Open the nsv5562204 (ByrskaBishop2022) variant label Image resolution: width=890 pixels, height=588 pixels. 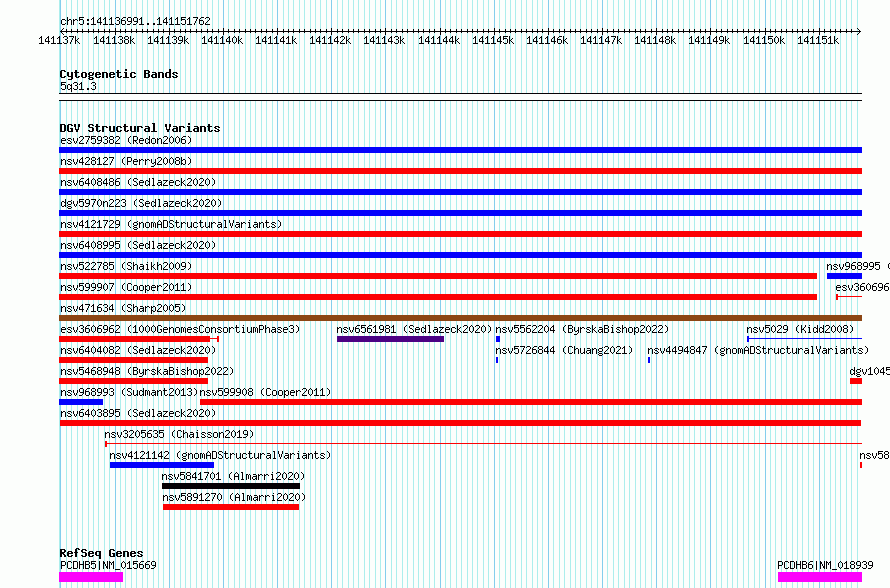(x=582, y=329)
